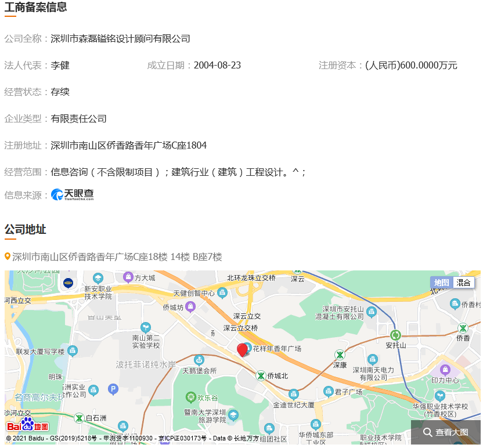Click business status value 存续

pyautogui.click(x=60, y=92)
